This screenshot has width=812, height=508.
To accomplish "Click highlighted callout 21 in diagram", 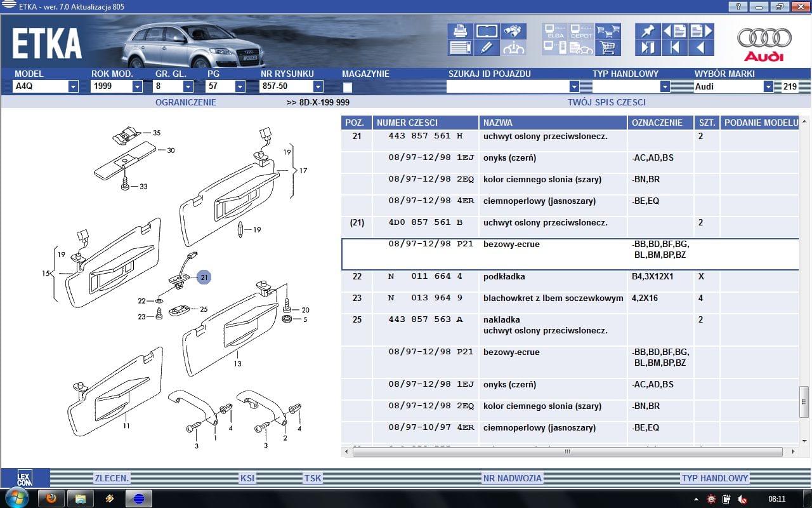I will tap(204, 277).
